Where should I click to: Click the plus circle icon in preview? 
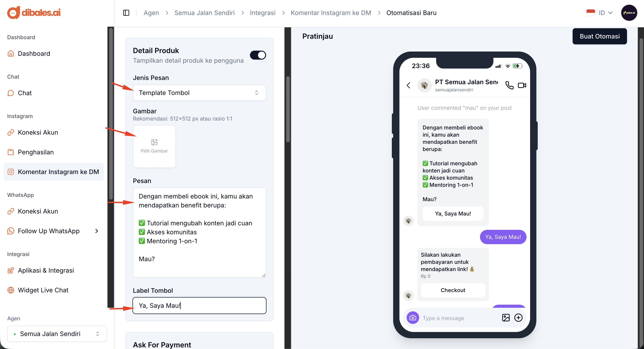[518, 318]
